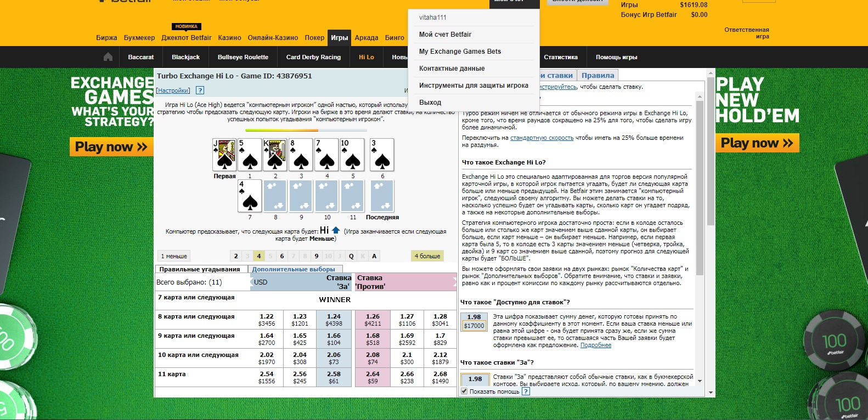868x420 pixels.
Task: Click the down arrow of the outer panel scrollbar
Action: [711, 393]
